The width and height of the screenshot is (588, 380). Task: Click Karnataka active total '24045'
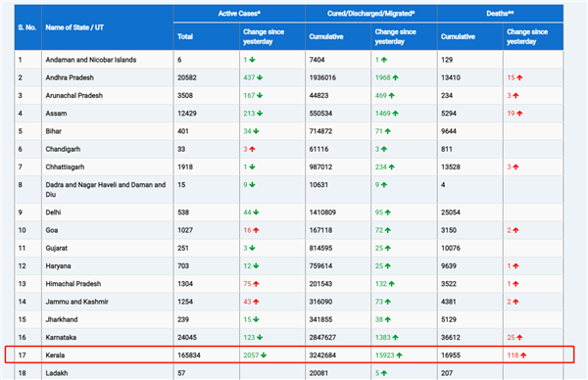point(187,338)
